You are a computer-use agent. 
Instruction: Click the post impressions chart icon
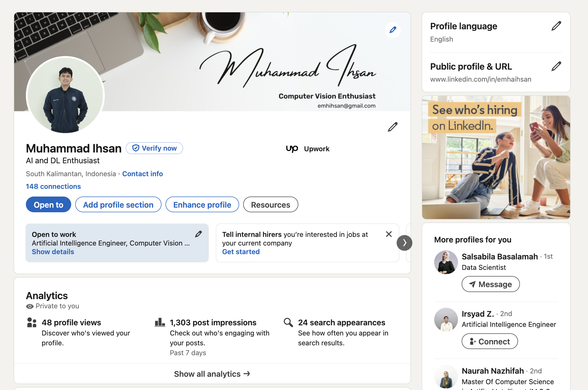click(160, 323)
